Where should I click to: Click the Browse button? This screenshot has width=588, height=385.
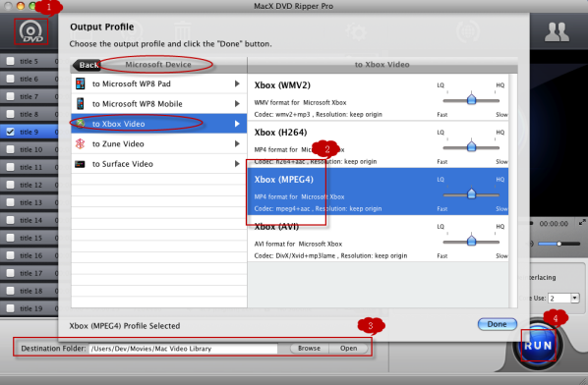point(309,349)
